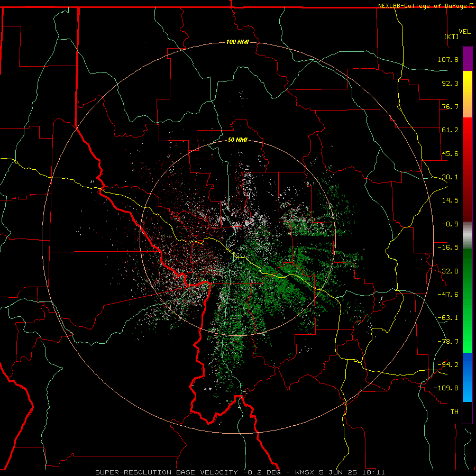Click the -16.5 velocity scale value

click(x=448, y=248)
